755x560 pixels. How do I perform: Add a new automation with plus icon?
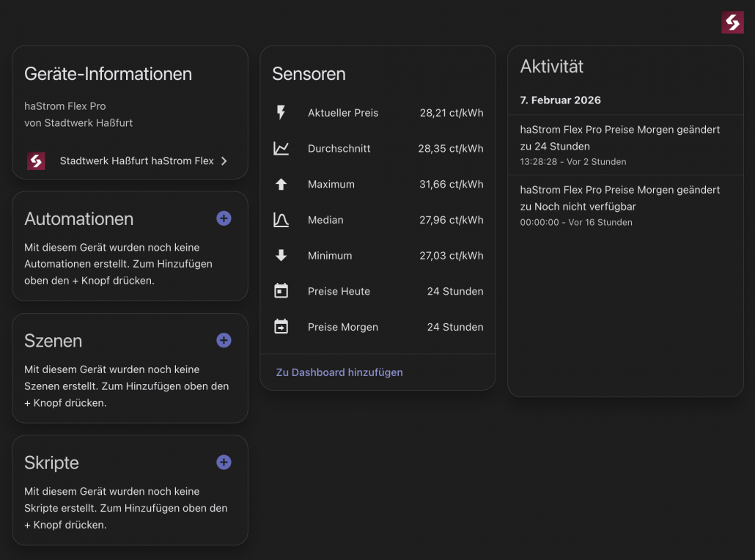[x=224, y=218]
